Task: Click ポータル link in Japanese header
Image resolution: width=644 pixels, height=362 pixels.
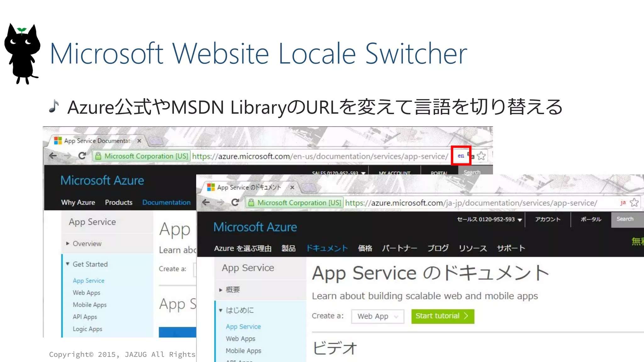Action: tap(591, 219)
